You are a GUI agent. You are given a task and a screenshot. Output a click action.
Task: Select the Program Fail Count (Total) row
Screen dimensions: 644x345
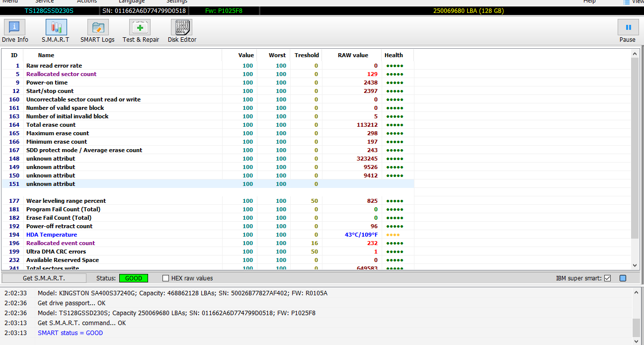pos(208,209)
